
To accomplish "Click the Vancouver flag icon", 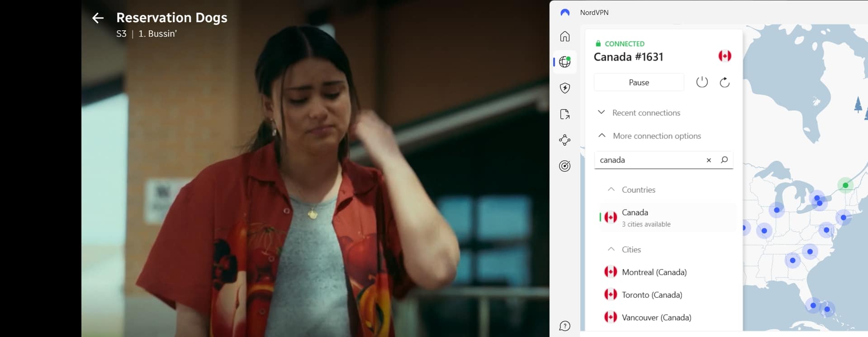I will point(611,317).
